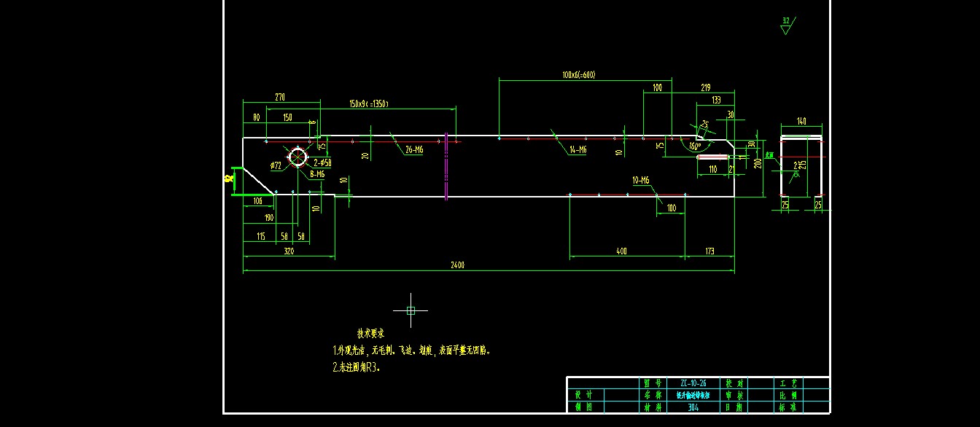Screen dimensions: 980x427
Task: Select the 80 dimension text
Action: [256, 117]
